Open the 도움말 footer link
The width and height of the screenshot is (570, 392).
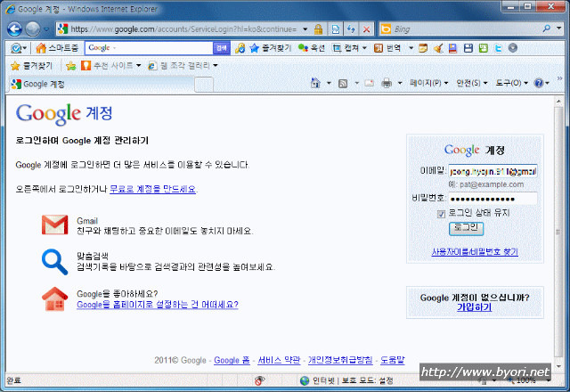click(x=392, y=360)
